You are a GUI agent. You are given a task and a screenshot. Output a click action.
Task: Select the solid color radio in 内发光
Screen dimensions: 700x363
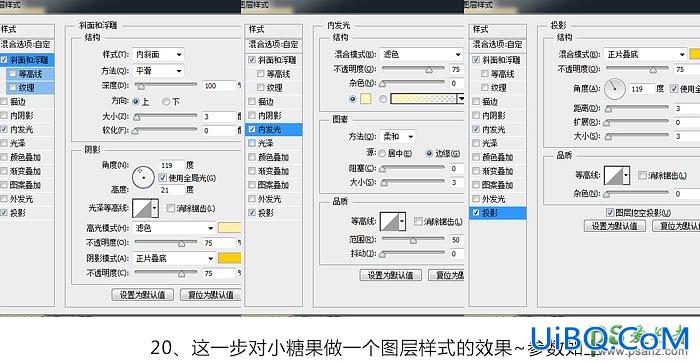click(353, 99)
